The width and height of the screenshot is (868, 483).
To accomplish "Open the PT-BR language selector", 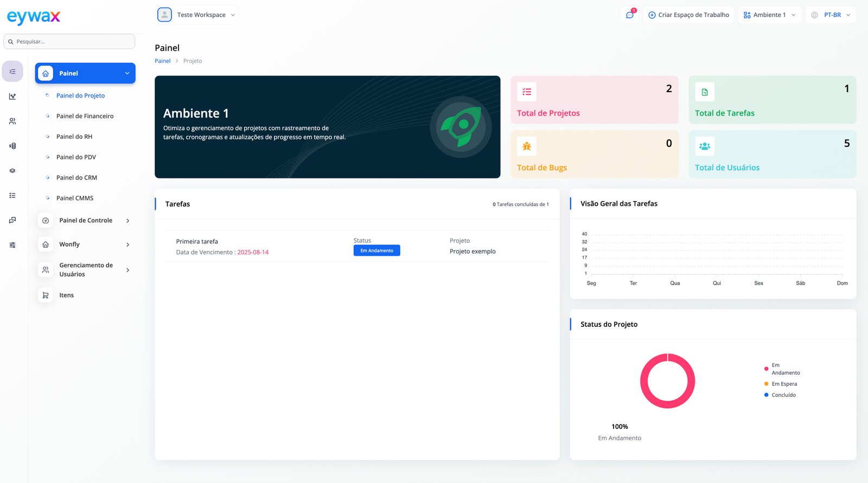I will 831,15.
